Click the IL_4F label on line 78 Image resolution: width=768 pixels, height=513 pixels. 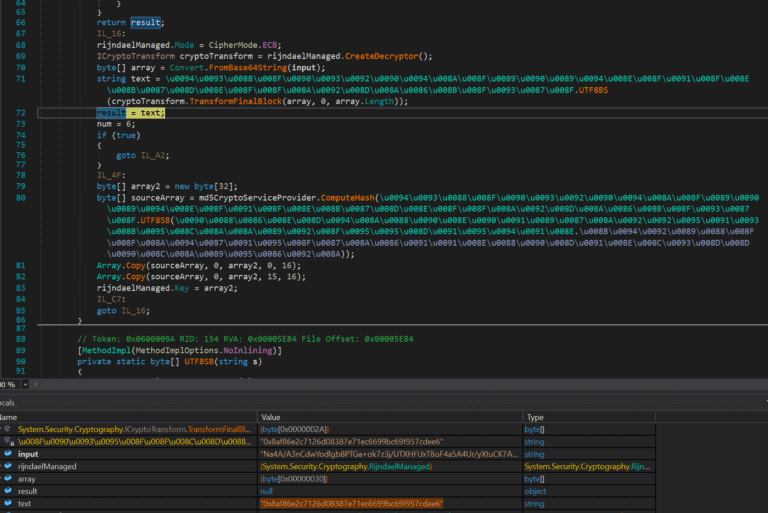click(x=111, y=175)
